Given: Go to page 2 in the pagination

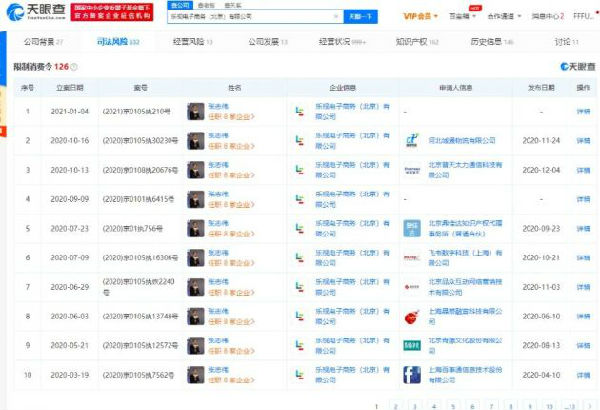Looking at the screenshot, I should pos(396,406).
